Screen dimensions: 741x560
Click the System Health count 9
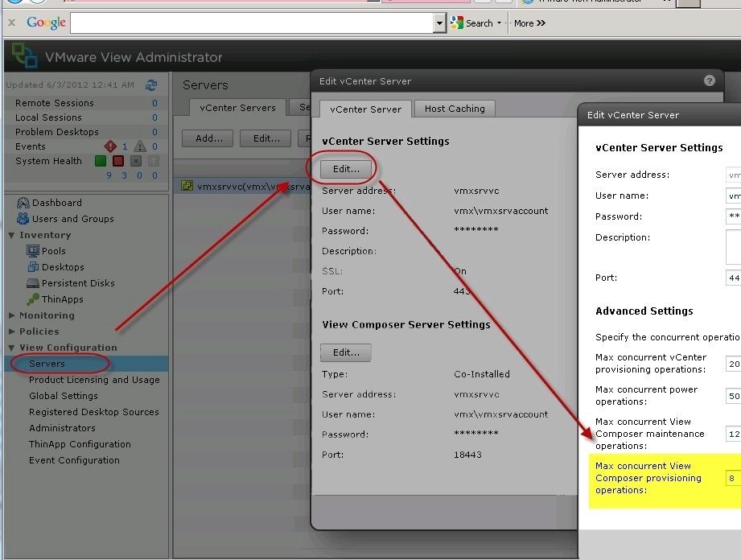(x=109, y=175)
